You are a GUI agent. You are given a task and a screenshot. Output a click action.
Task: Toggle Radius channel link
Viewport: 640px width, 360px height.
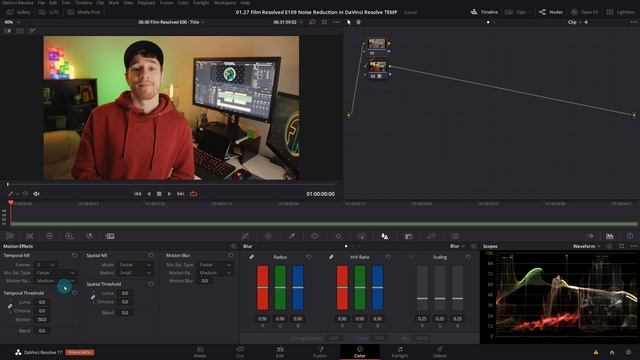click(252, 257)
